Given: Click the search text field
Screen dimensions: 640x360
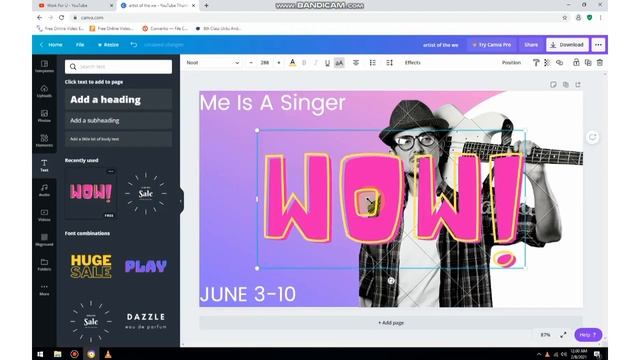Looking at the screenshot, I should coord(118,67).
